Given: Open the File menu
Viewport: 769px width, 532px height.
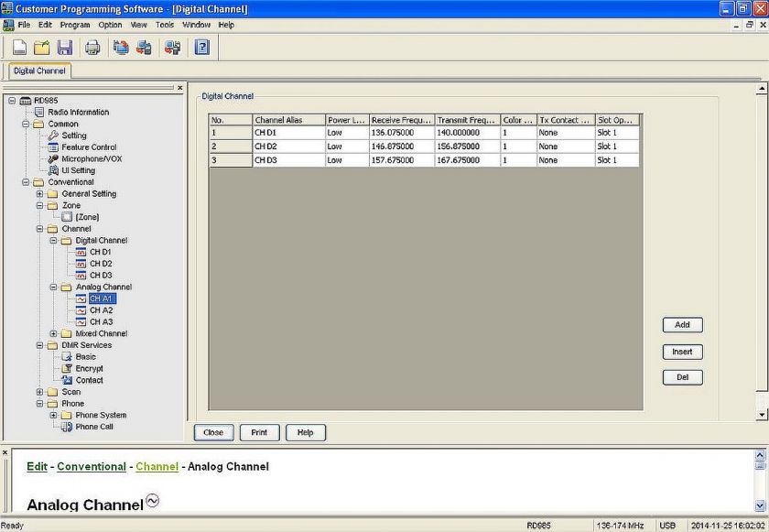Looking at the screenshot, I should (x=24, y=25).
